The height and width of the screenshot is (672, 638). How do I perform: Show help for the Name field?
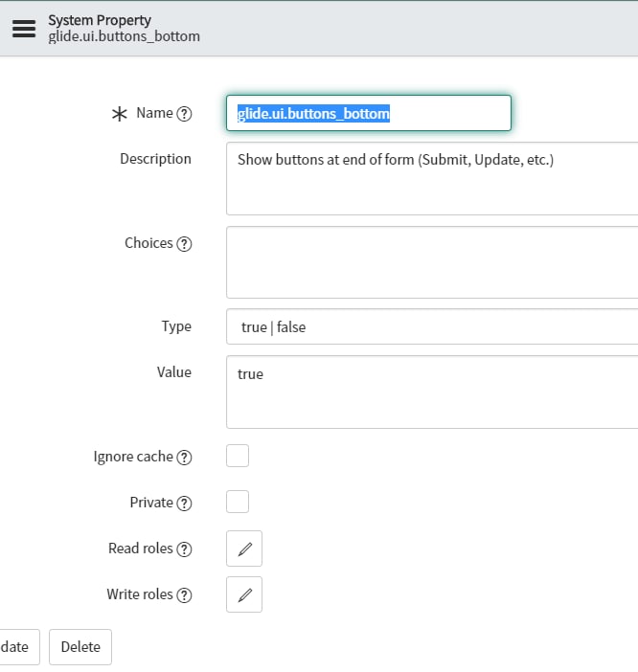pyautogui.click(x=184, y=114)
